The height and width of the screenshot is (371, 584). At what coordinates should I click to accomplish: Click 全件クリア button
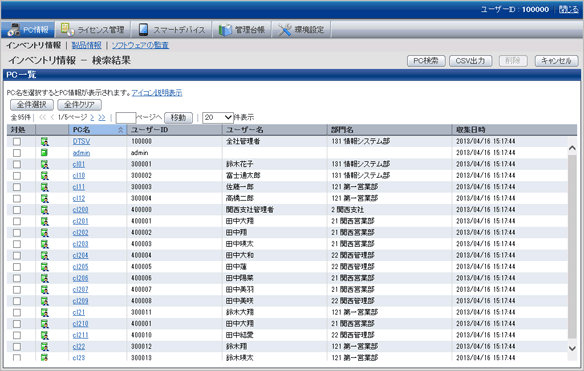coord(79,105)
